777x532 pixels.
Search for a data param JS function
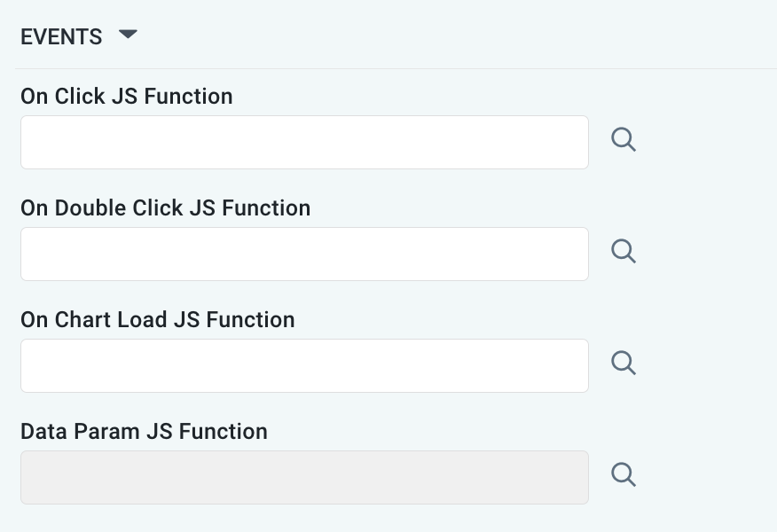click(x=624, y=475)
